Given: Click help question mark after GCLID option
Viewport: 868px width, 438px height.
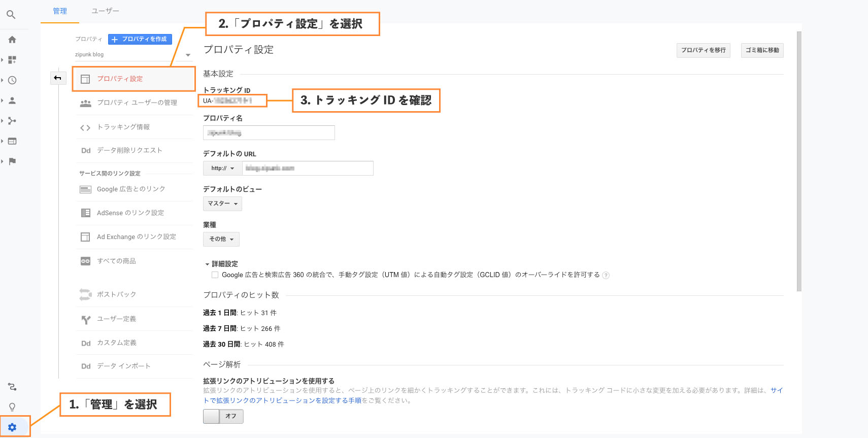Looking at the screenshot, I should [606, 276].
